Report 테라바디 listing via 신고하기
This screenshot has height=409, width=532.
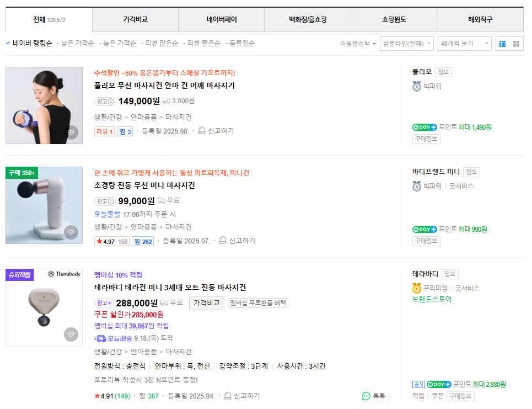pos(242,396)
